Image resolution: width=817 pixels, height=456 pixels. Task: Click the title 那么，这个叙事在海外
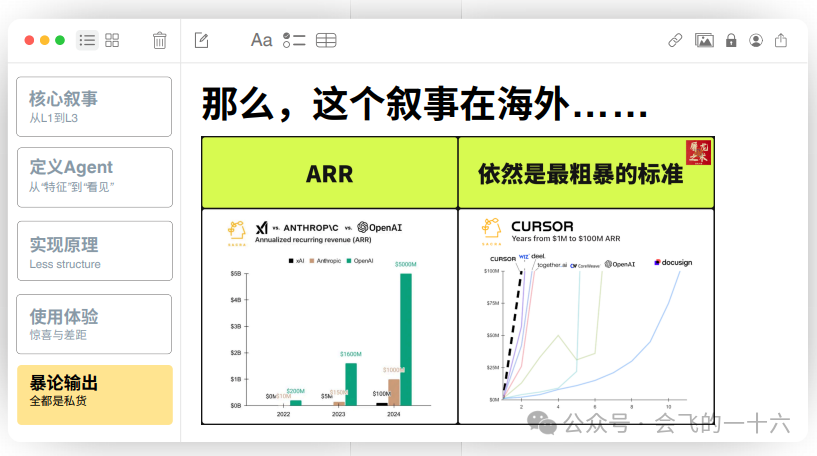[x=424, y=103]
